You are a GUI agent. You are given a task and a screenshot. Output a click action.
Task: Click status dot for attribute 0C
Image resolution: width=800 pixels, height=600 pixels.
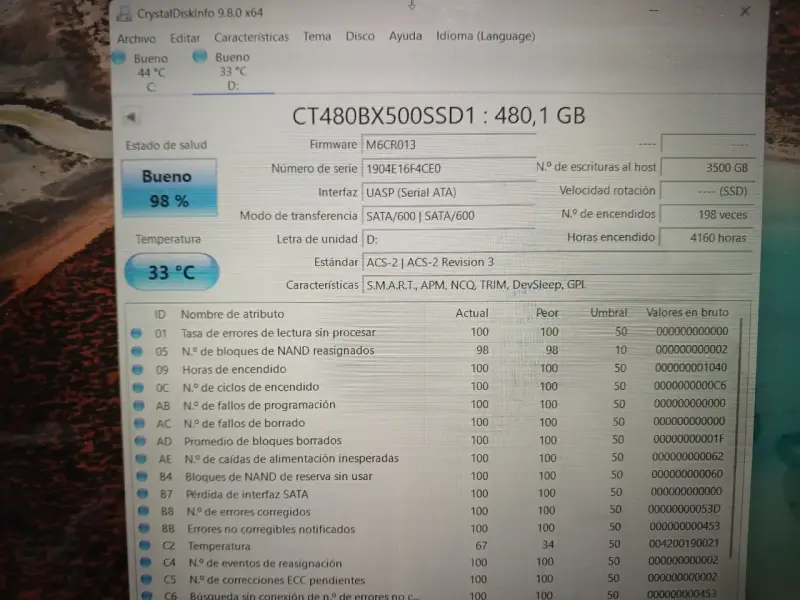coord(138,388)
